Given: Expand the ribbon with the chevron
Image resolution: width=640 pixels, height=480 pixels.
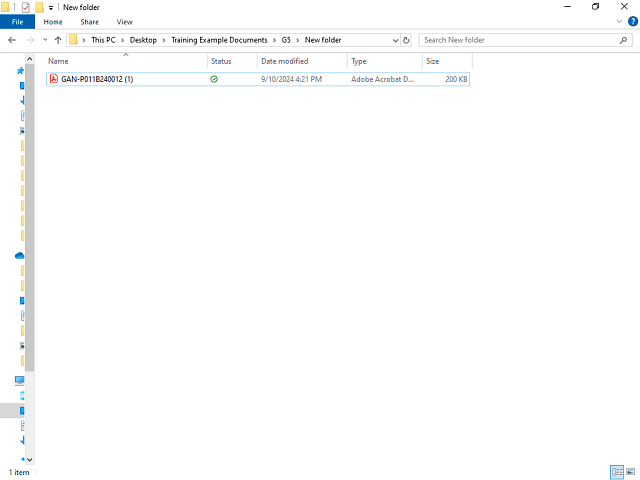Looking at the screenshot, I should [x=619, y=21].
